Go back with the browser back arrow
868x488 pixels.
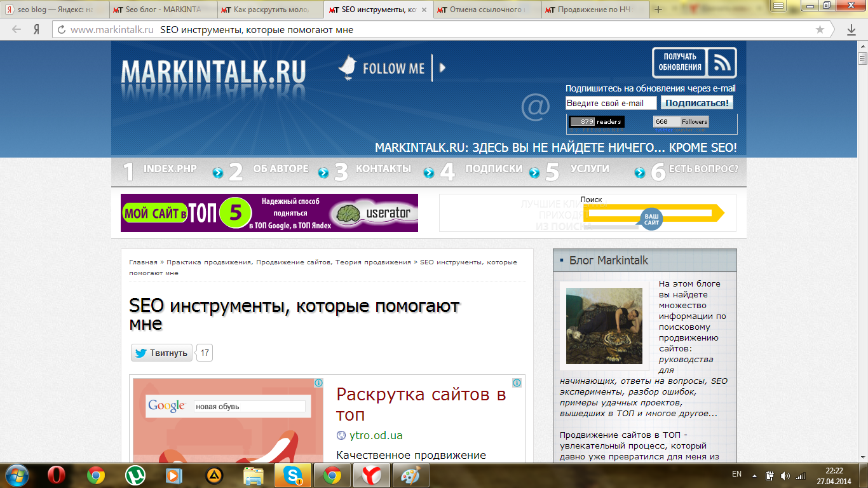click(17, 29)
